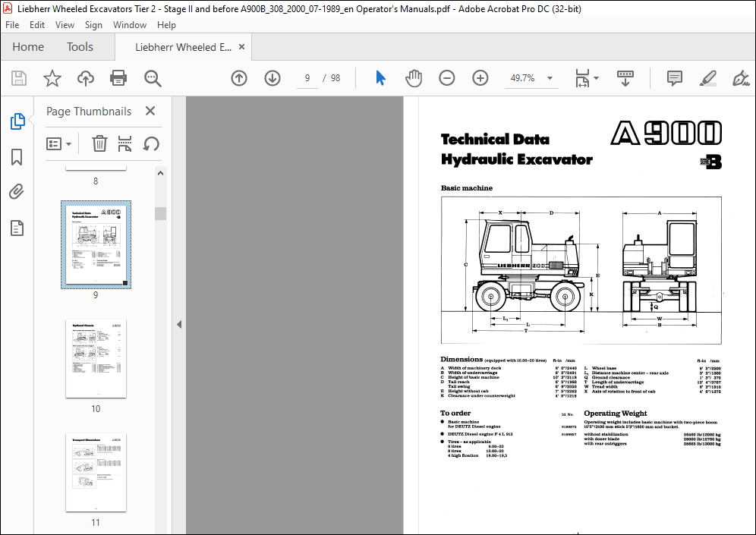The width and height of the screenshot is (756, 535).
Task: Open thumbnails options dropdown menu
Action: [58, 143]
